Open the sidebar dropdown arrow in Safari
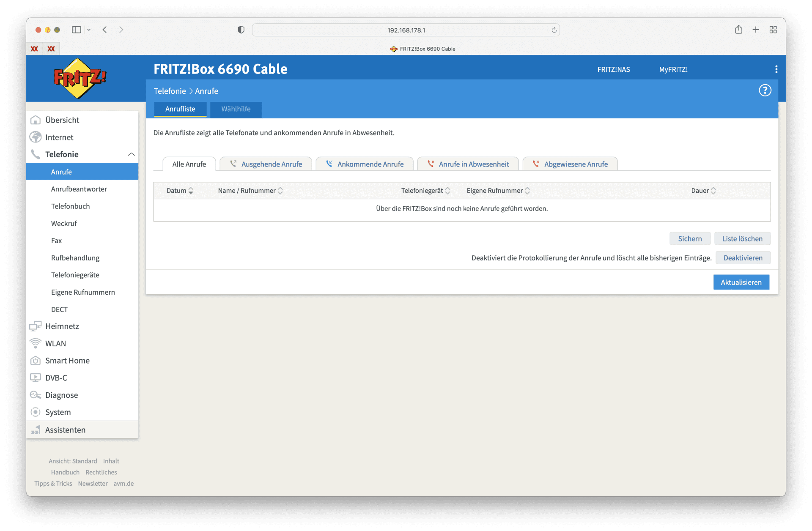Image resolution: width=812 pixels, height=531 pixels. 89,30
